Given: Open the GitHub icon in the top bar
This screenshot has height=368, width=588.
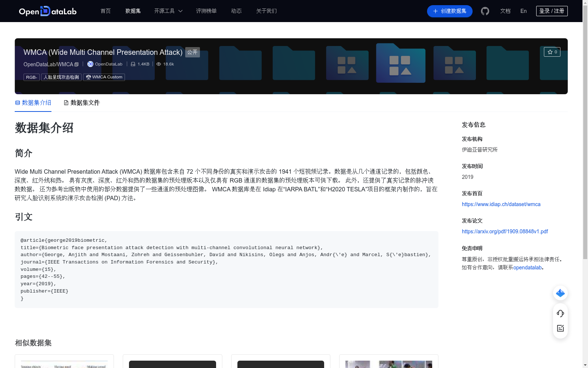Looking at the screenshot, I should pyautogui.click(x=485, y=11).
